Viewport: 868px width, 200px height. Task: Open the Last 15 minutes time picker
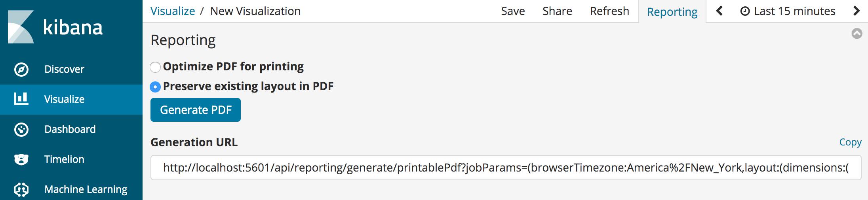794,11
